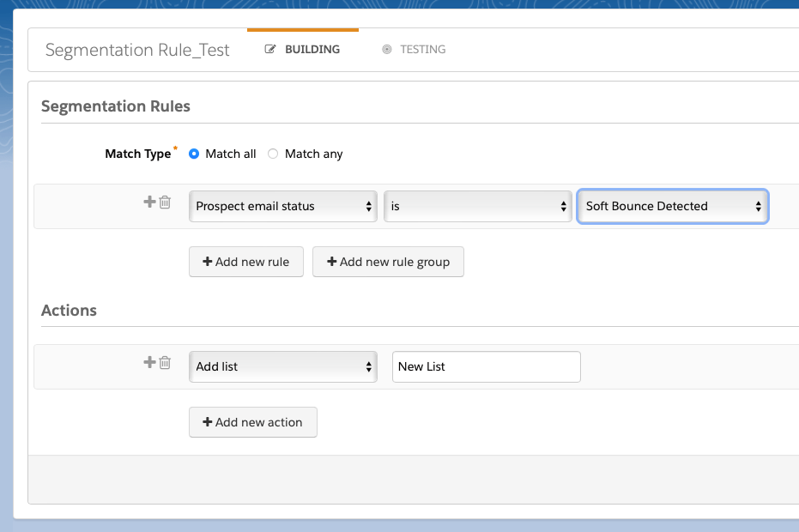Click the Segmentation Rules section heading
The image size is (799, 532).
116,106
